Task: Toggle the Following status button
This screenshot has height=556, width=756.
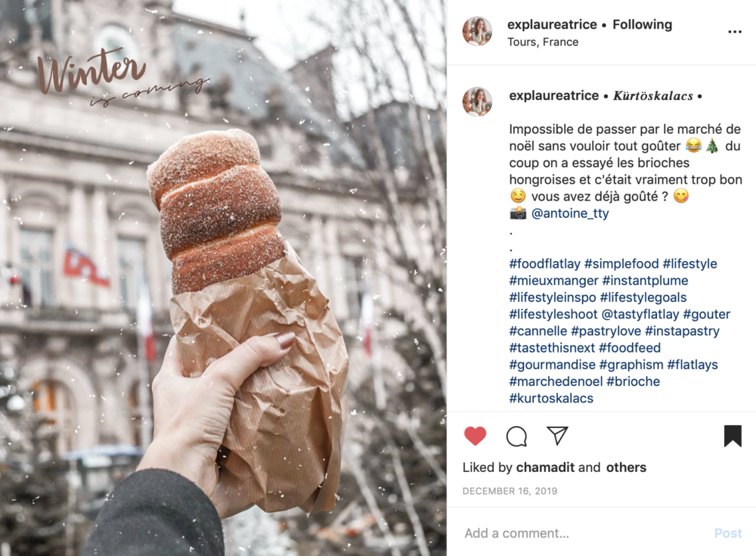Action: click(x=642, y=25)
